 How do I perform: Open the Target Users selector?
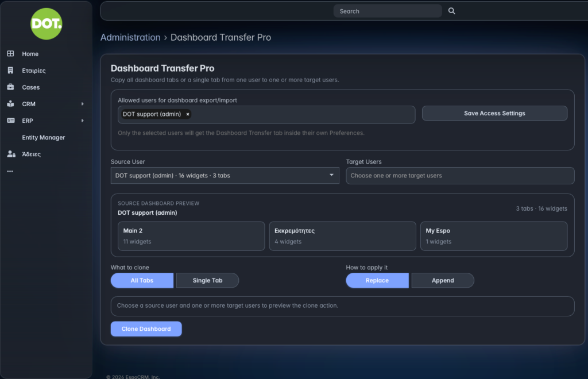pyautogui.click(x=460, y=176)
